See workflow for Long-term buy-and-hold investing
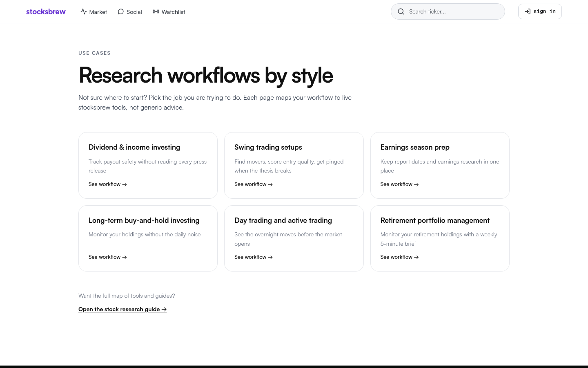Image resolution: width=588 pixels, height=368 pixels. point(108,257)
